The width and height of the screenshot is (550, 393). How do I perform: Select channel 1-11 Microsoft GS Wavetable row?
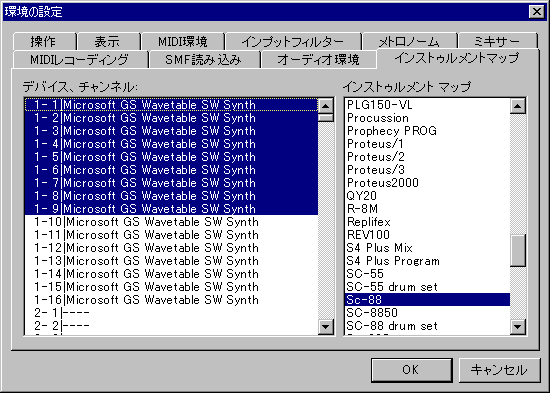(172, 235)
